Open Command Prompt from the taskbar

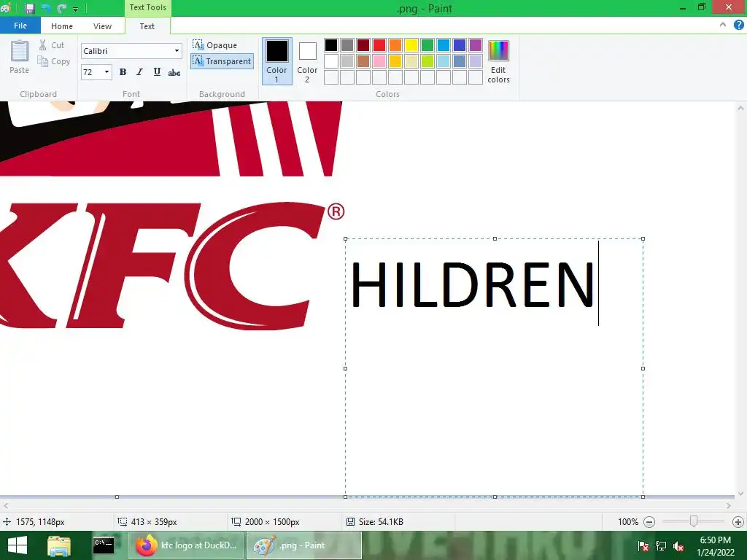tap(104, 545)
